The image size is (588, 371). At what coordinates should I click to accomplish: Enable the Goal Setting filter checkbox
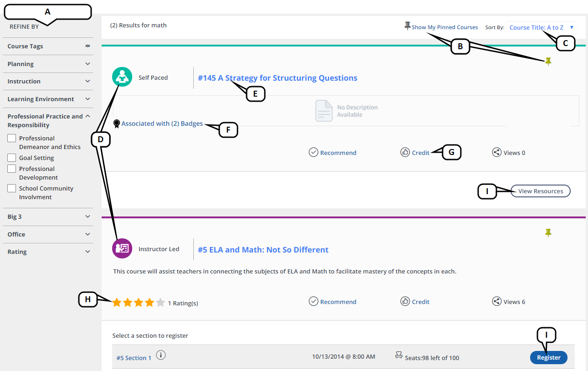(x=12, y=158)
